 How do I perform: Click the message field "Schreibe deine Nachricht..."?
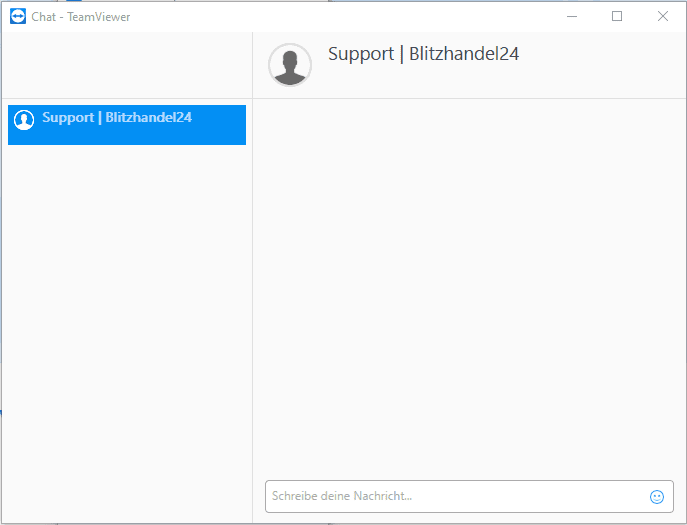click(469, 496)
